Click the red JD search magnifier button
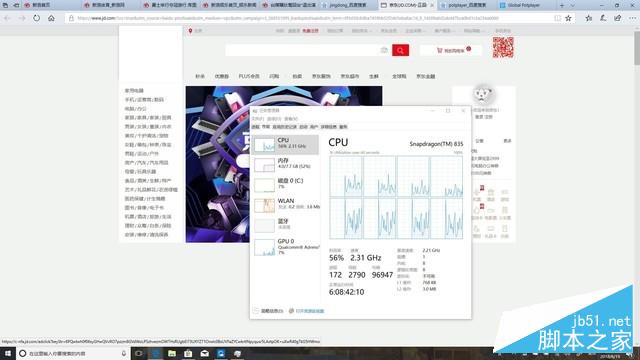The image size is (640, 360). click(400, 50)
